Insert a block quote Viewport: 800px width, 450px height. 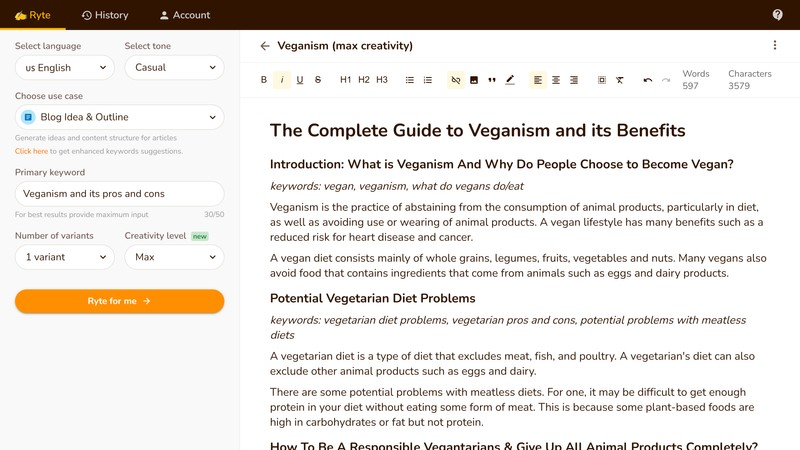tap(492, 80)
